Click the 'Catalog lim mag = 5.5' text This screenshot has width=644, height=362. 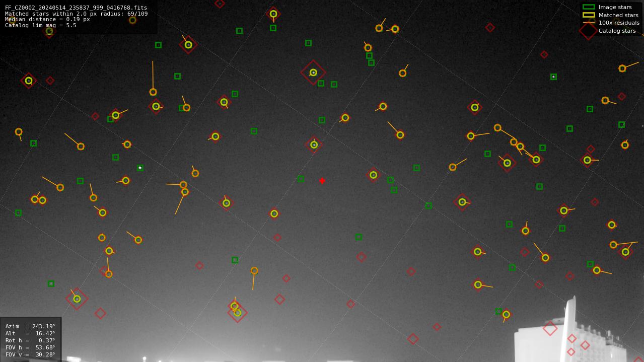tap(41, 25)
